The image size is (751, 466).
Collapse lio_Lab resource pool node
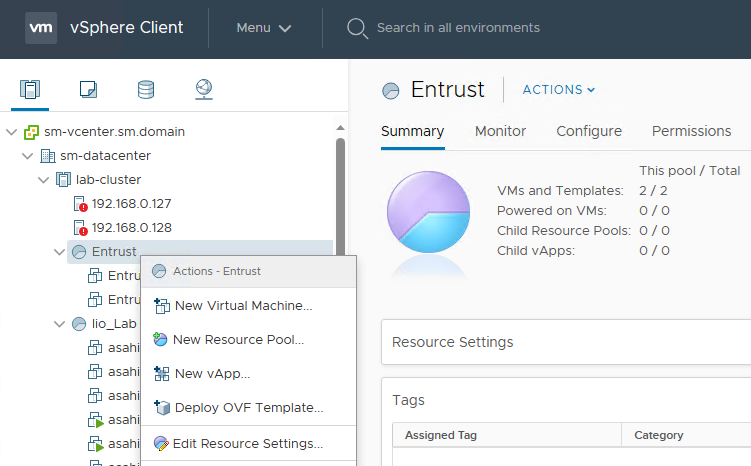click(x=59, y=324)
